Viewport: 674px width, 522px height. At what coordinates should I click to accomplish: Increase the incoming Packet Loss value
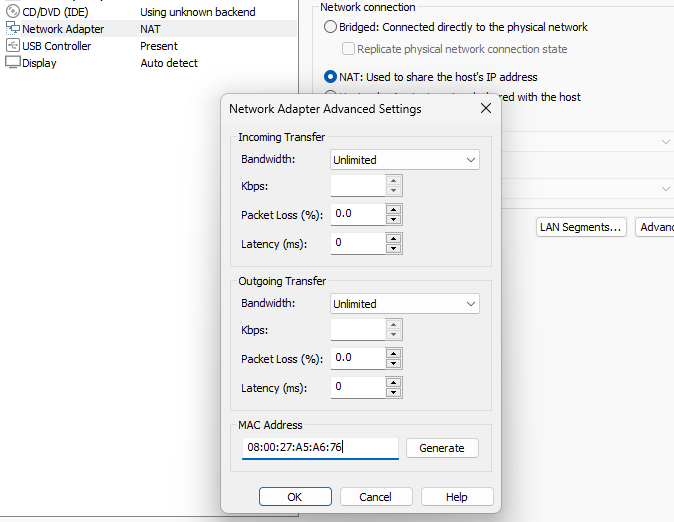(x=393, y=210)
